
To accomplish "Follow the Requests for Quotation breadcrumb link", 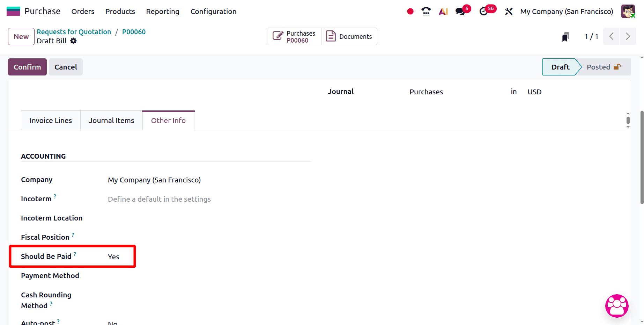I will 74,31.
